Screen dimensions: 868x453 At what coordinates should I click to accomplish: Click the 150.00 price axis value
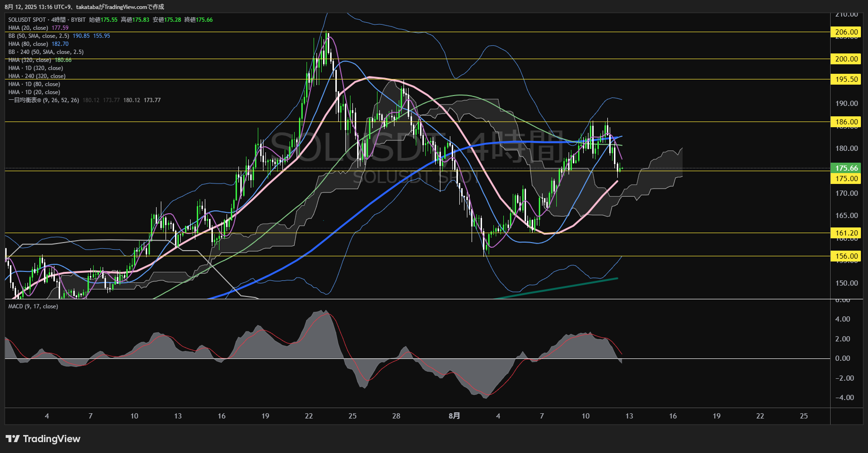coord(846,283)
